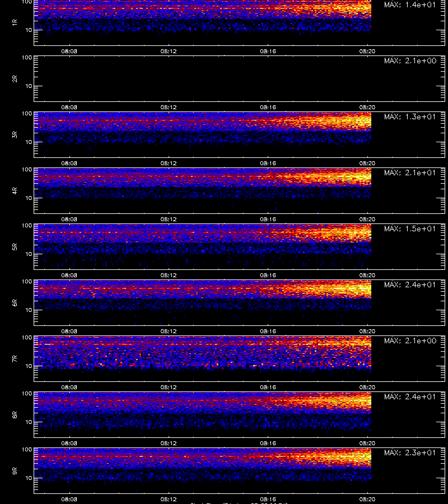This screenshot has width=448, height=504.
Task: Click the 6R panel axis label
Action: click(15, 302)
